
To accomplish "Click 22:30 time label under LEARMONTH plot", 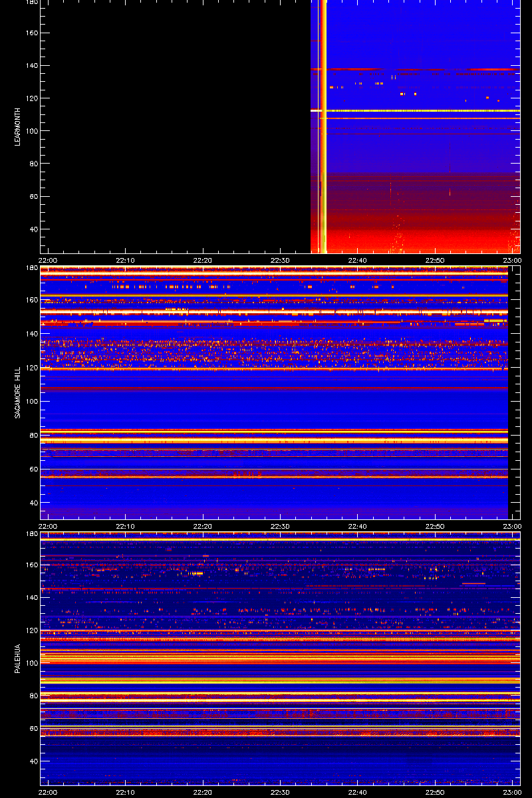I will (x=280, y=261).
